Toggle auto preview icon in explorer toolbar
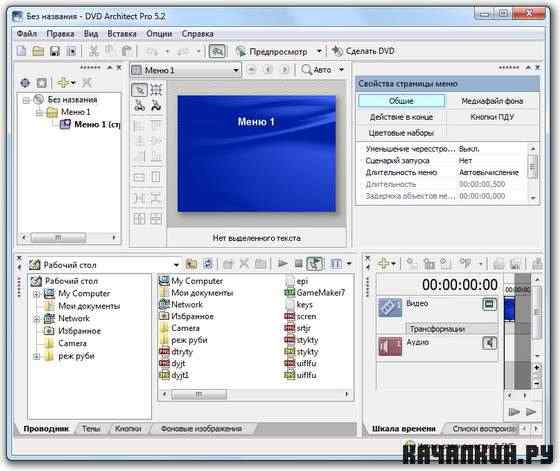This screenshot has width=560, height=471. tap(315, 264)
